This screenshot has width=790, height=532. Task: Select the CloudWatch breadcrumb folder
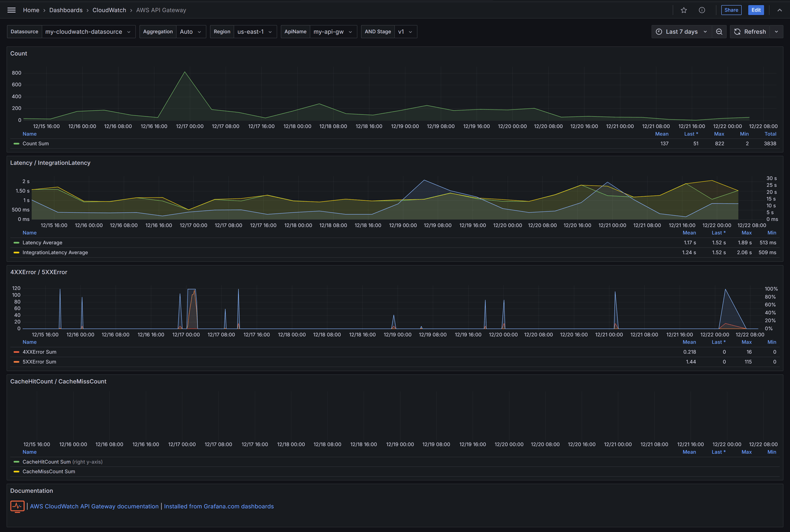coord(109,10)
